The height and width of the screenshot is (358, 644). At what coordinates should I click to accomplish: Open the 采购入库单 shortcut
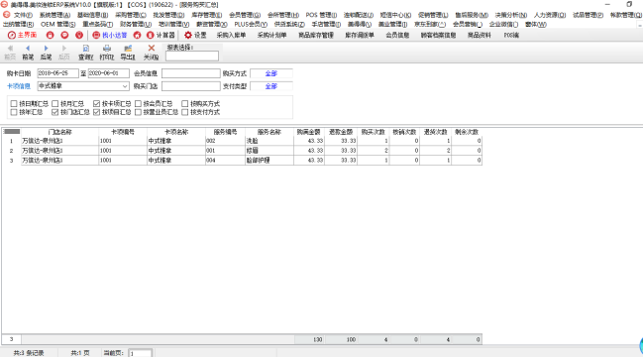click(x=231, y=36)
